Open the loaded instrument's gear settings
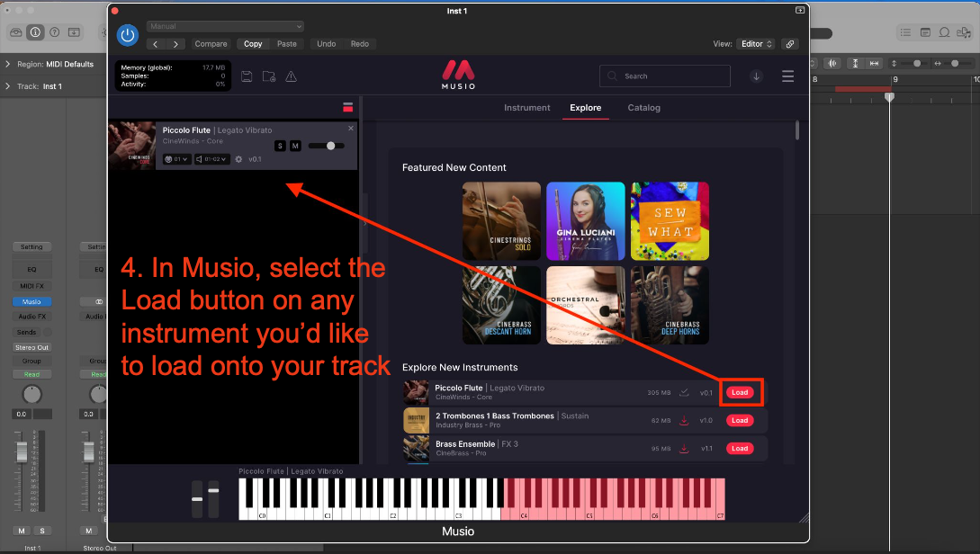Screen dimensions: 980x554 tap(238, 159)
